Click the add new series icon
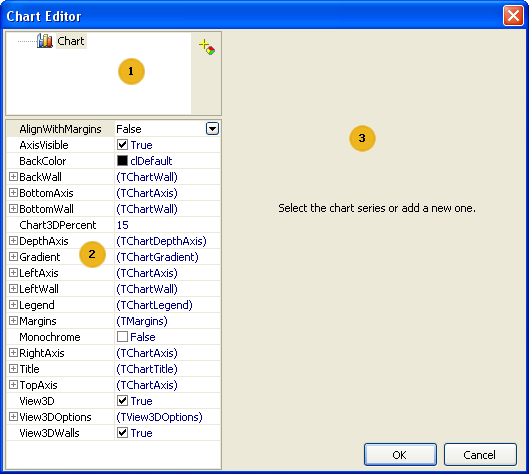Image resolution: width=529 pixels, height=474 pixels. [207, 47]
